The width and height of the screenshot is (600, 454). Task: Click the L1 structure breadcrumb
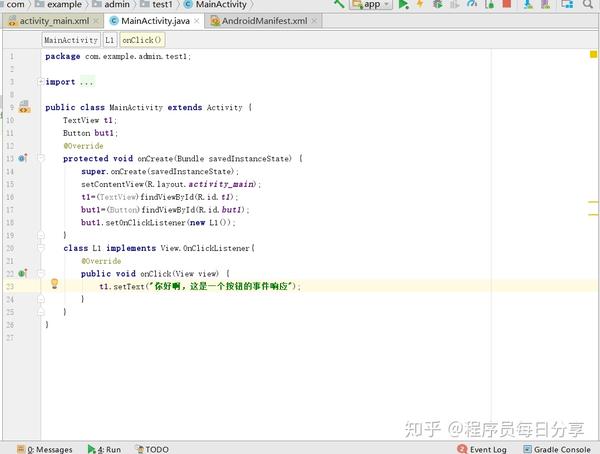click(x=109, y=40)
